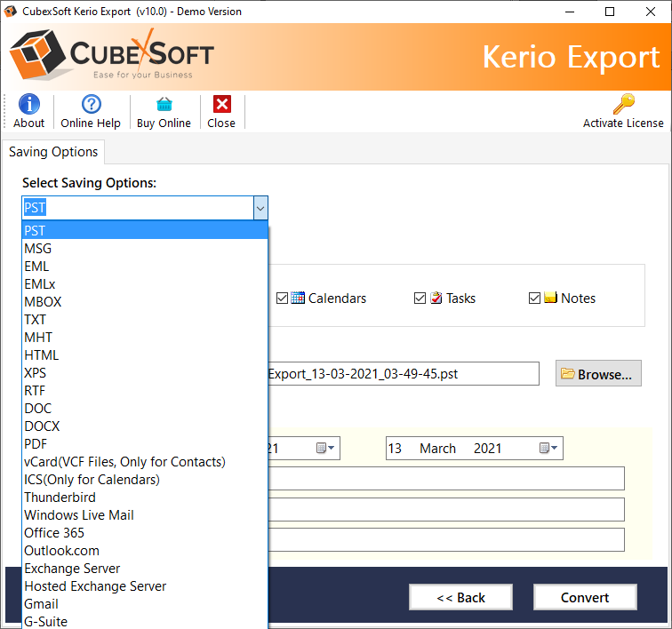Choose Thunderbird in the list
The height and width of the screenshot is (629, 672).
tap(145, 498)
